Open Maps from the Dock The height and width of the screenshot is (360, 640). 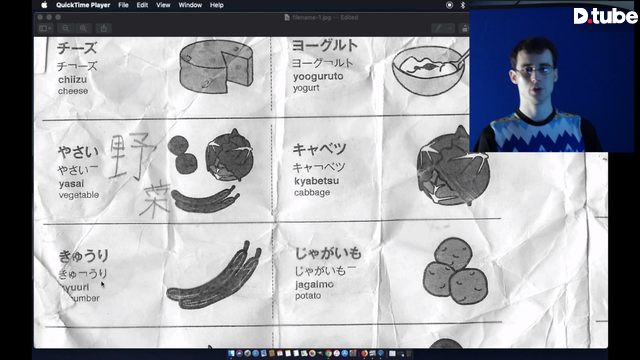[304, 353]
